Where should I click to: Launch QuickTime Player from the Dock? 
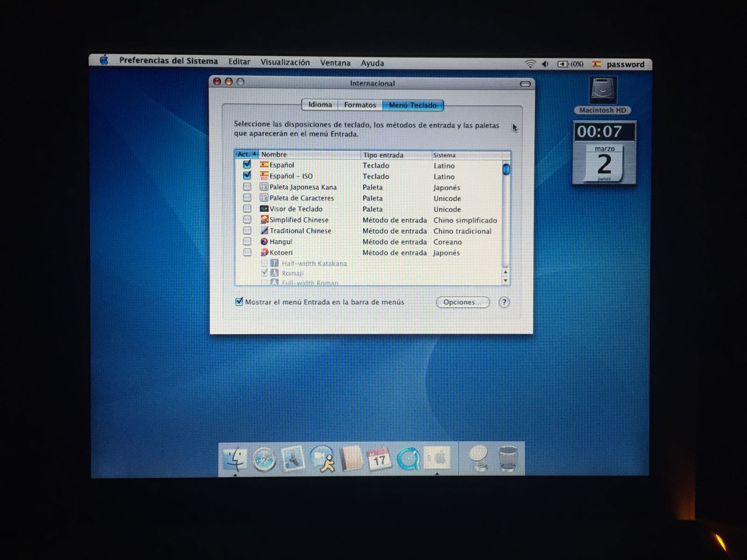408,459
